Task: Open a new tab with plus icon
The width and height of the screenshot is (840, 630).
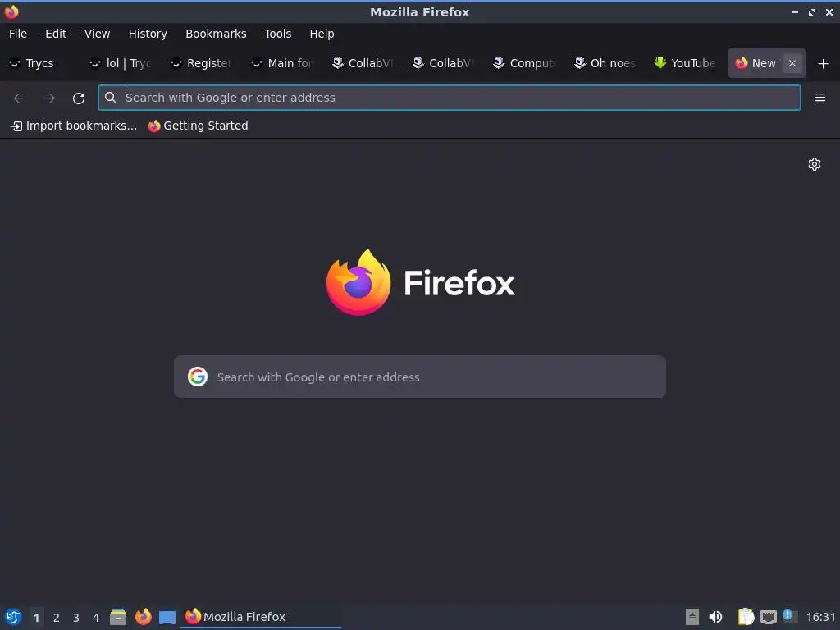Action: 824,64
